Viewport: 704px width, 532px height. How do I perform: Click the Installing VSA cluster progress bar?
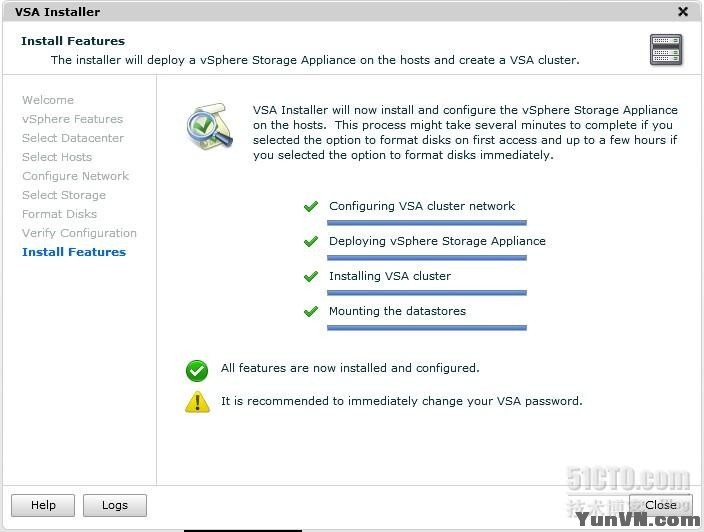click(x=427, y=293)
